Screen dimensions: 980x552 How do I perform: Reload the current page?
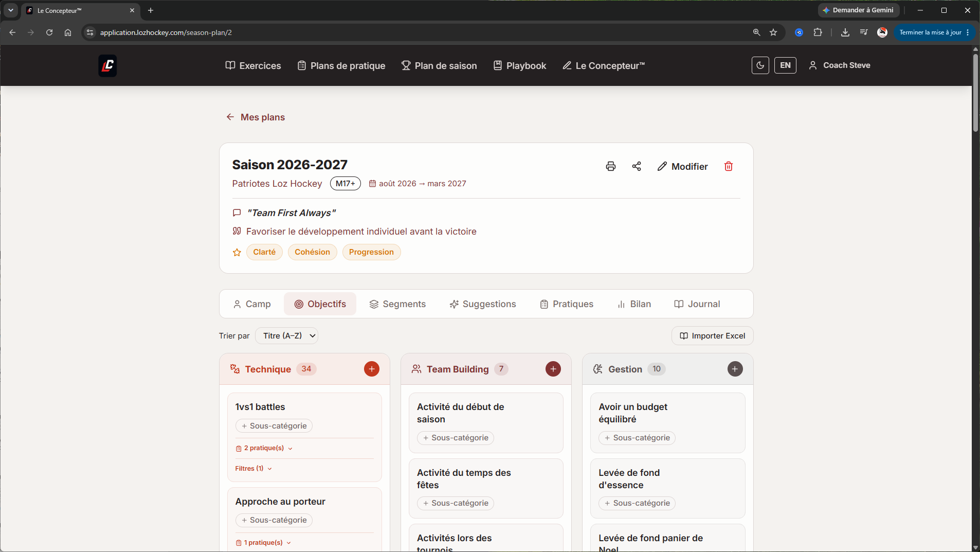pyautogui.click(x=49, y=32)
